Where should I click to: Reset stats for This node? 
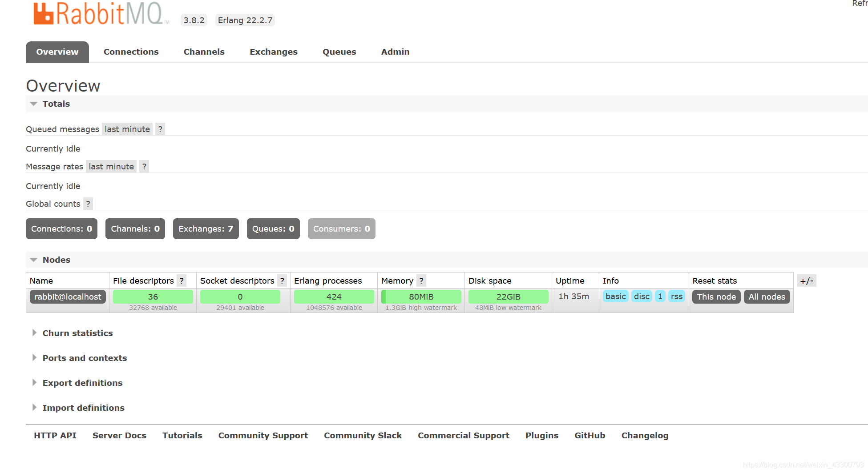pyautogui.click(x=716, y=297)
